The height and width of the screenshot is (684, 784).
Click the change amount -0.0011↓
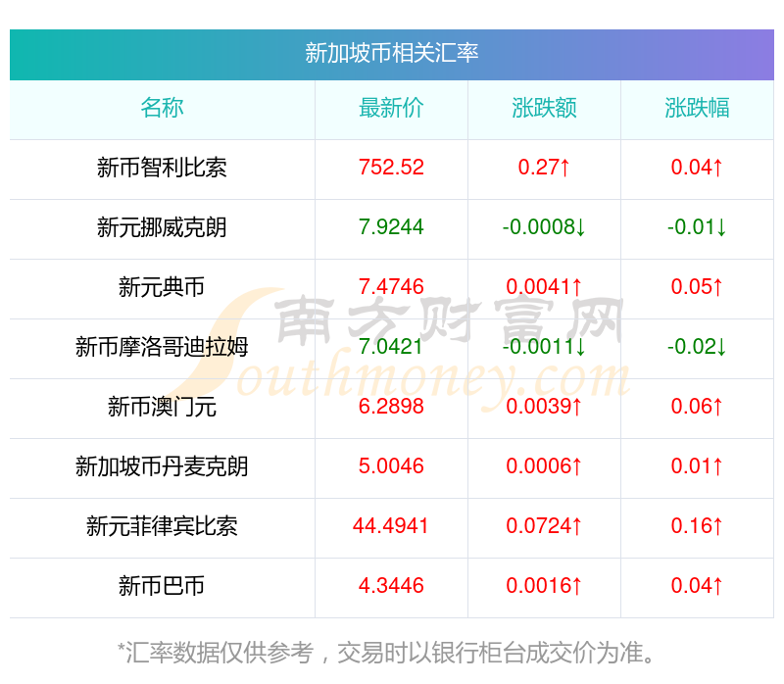[x=544, y=347]
